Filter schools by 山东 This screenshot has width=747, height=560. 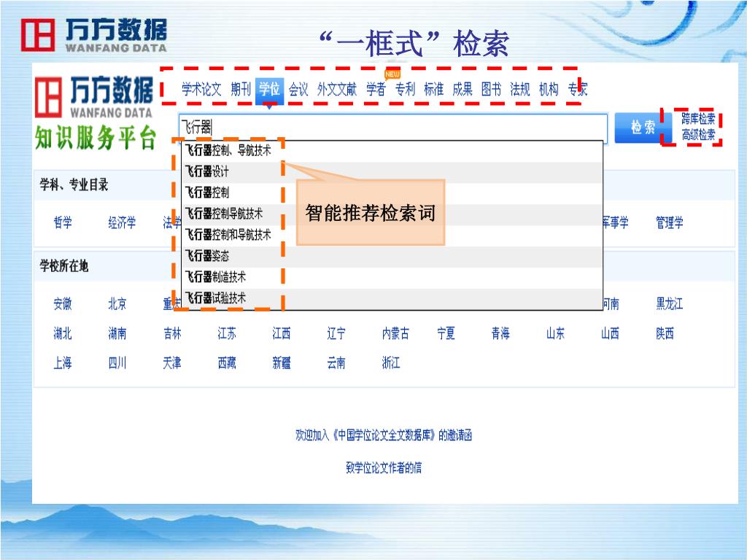555,333
